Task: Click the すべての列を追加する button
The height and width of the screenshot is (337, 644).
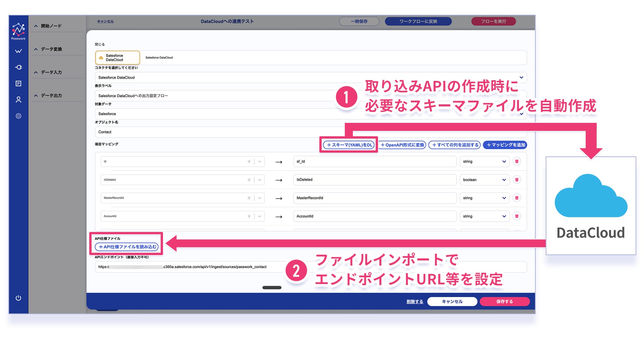Action: click(454, 145)
